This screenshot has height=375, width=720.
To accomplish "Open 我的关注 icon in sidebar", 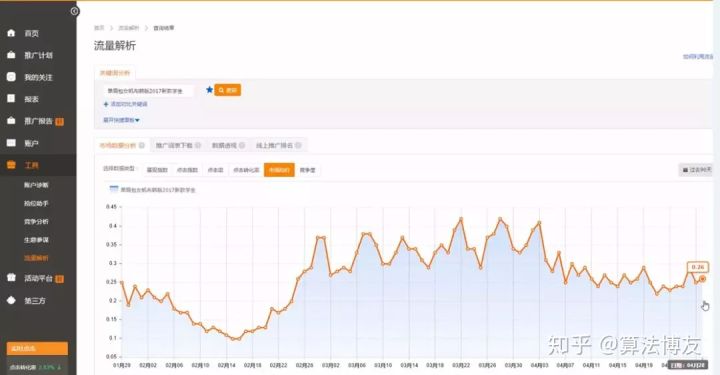I will tap(11, 77).
